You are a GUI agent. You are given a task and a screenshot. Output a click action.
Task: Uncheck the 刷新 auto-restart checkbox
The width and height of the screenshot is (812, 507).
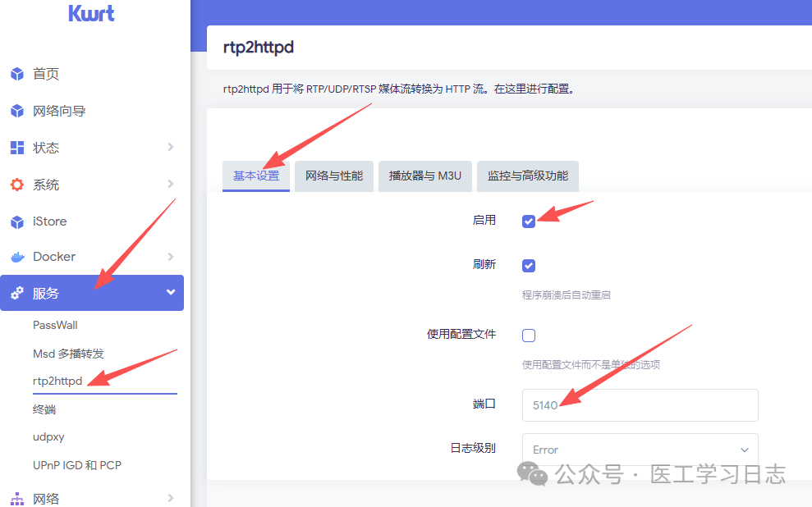[528, 265]
